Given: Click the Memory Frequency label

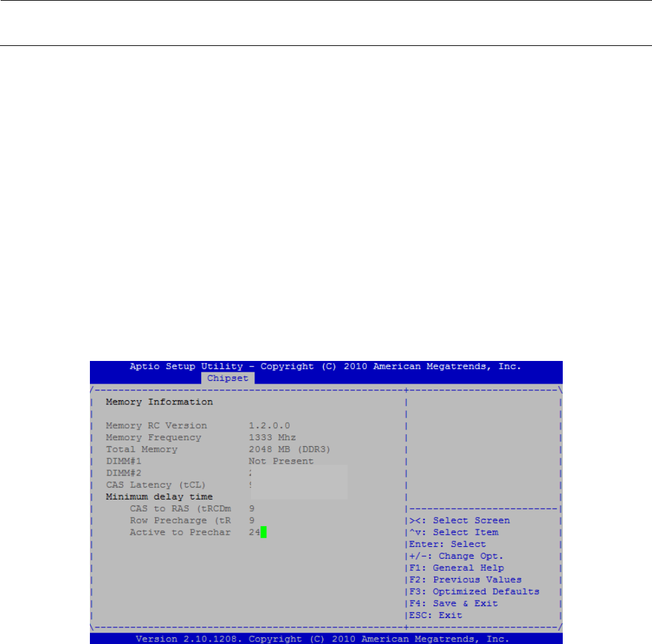Looking at the screenshot, I should 153,438.
